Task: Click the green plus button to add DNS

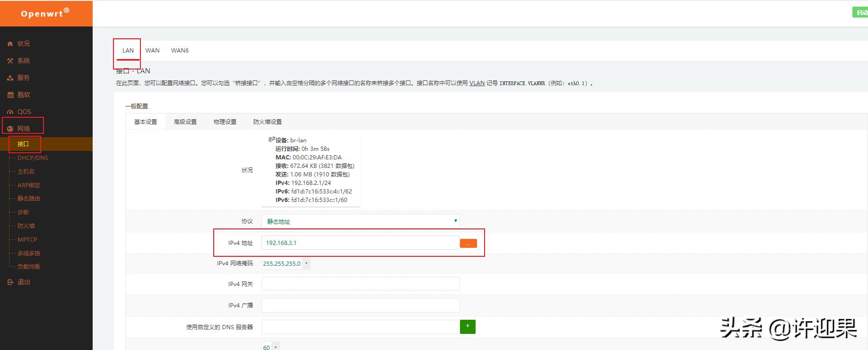Action: point(468,326)
